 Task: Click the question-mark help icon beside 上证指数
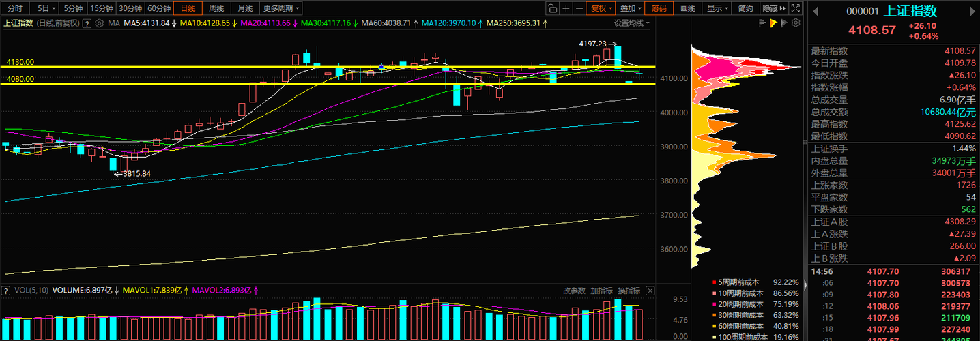click(87, 23)
